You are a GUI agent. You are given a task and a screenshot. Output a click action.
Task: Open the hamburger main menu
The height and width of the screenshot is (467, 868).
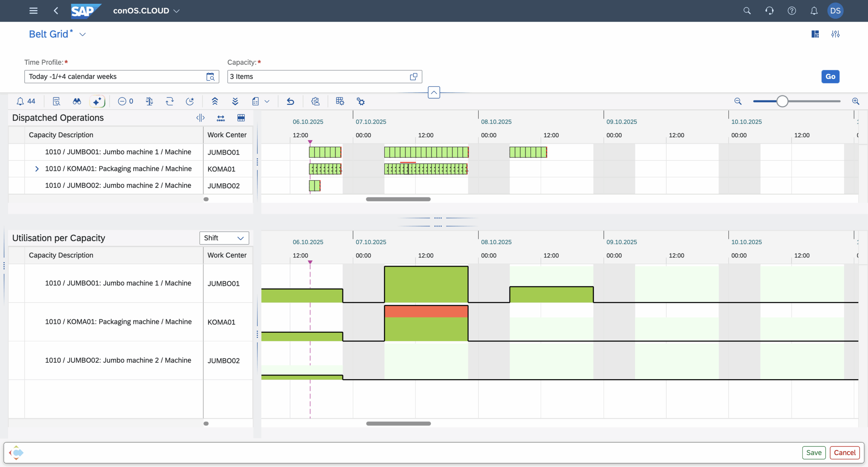coord(33,11)
